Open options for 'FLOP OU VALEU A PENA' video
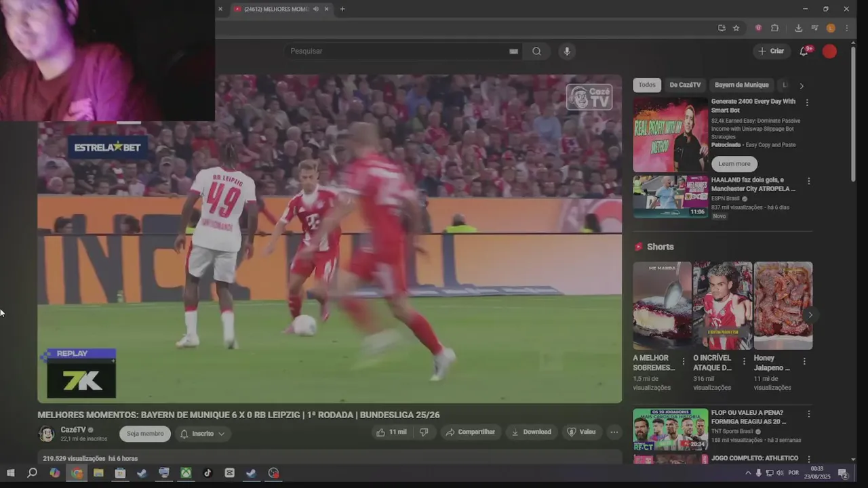 808,413
